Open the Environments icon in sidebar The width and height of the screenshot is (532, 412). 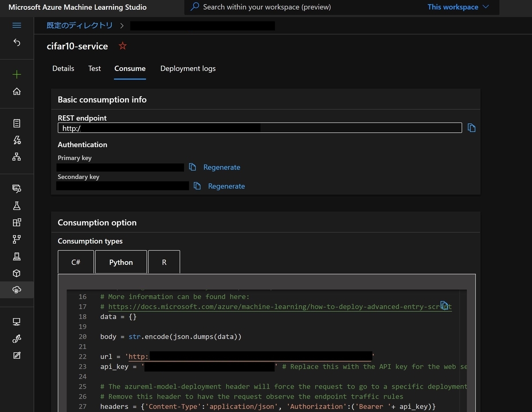[x=16, y=256]
